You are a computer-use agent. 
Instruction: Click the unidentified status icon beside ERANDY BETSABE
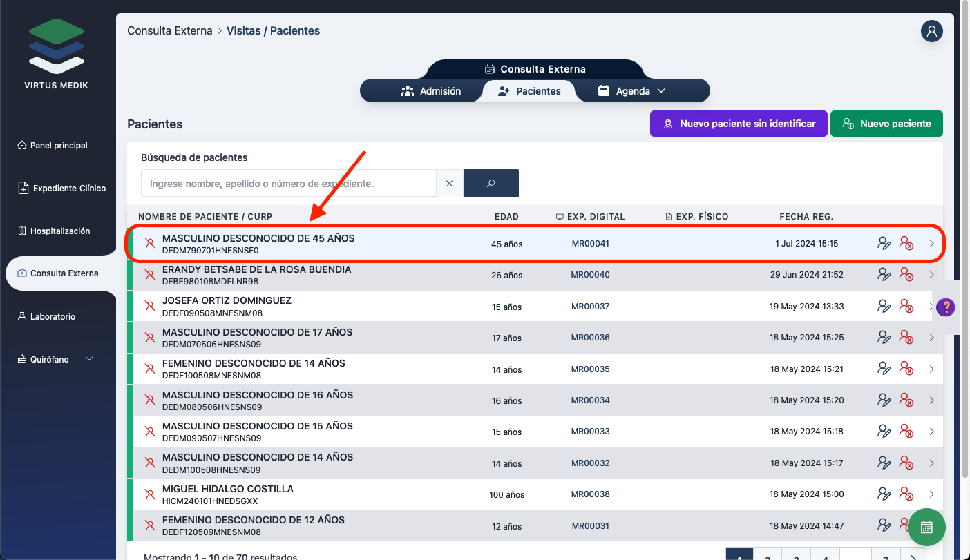click(149, 275)
